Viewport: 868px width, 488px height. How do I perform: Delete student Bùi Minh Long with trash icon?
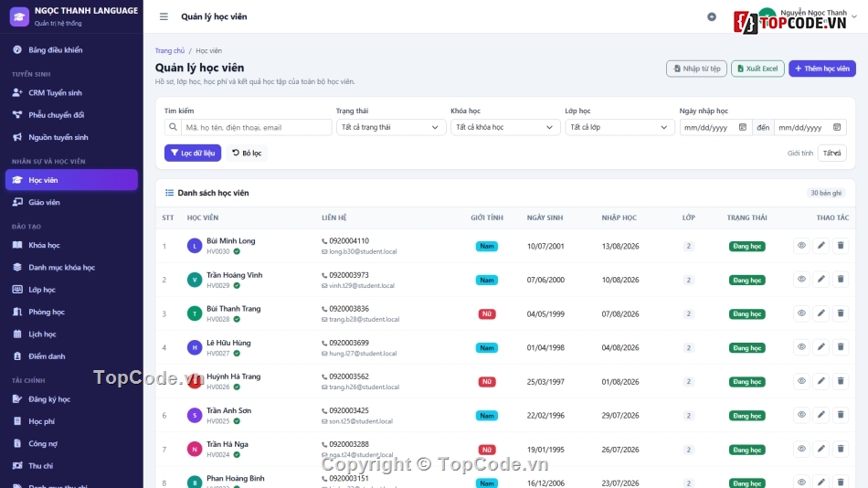pyautogui.click(x=841, y=246)
